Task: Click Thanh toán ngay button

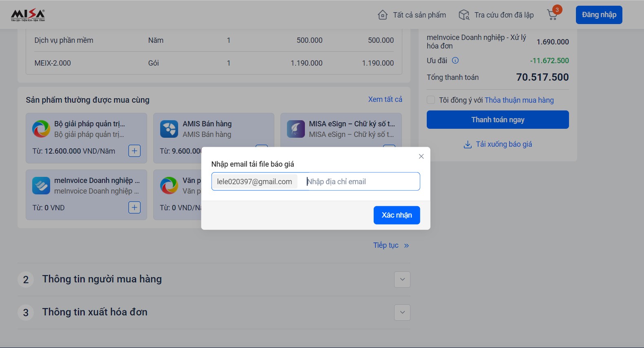Action: pos(497,120)
